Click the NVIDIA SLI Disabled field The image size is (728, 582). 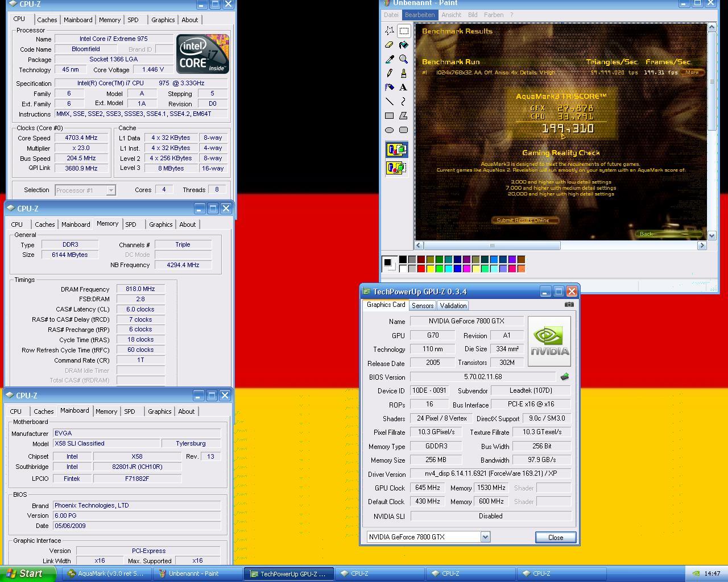tap(491, 516)
